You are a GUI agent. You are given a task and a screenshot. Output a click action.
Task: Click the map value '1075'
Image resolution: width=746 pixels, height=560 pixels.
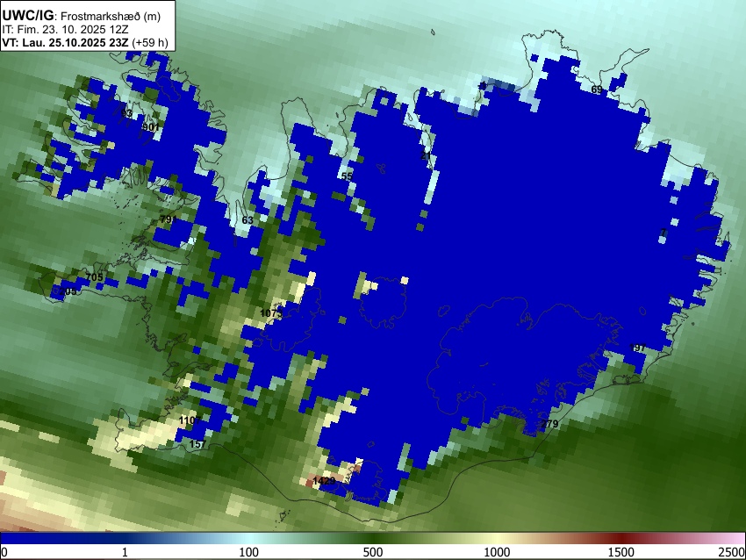(271, 313)
